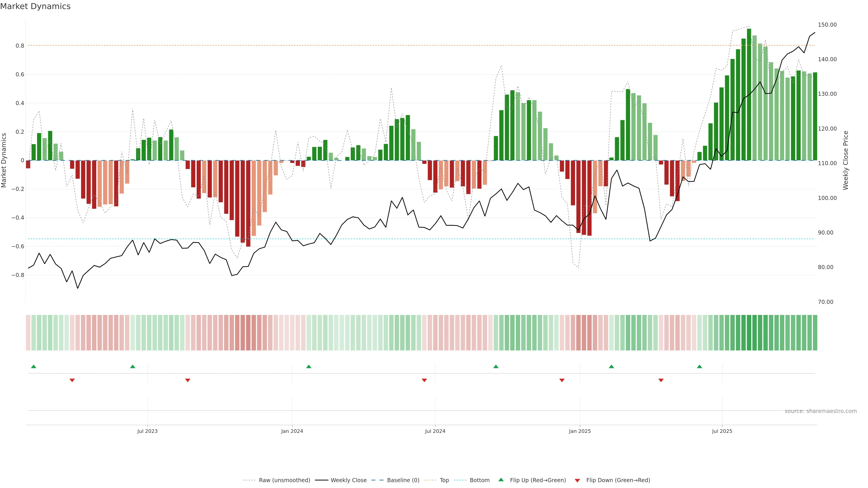Click the source: sharemaestro.com text
Screen dimensions: 868x488
pos(821,411)
